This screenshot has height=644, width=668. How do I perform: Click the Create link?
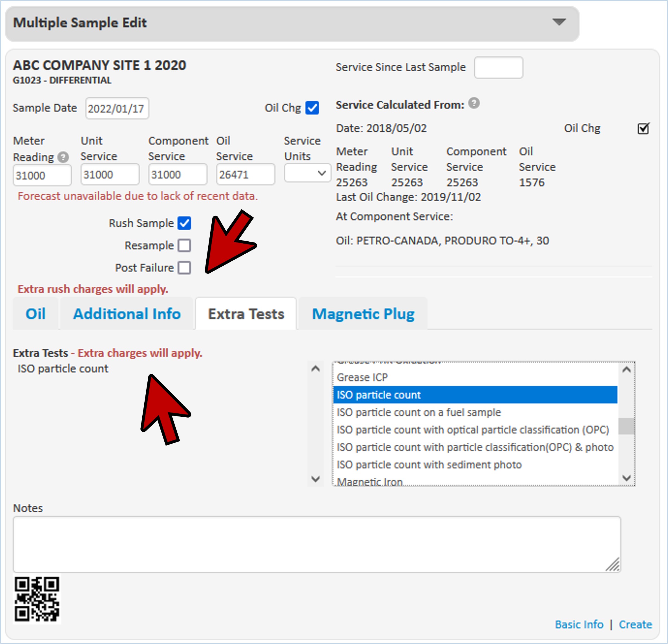point(635,625)
